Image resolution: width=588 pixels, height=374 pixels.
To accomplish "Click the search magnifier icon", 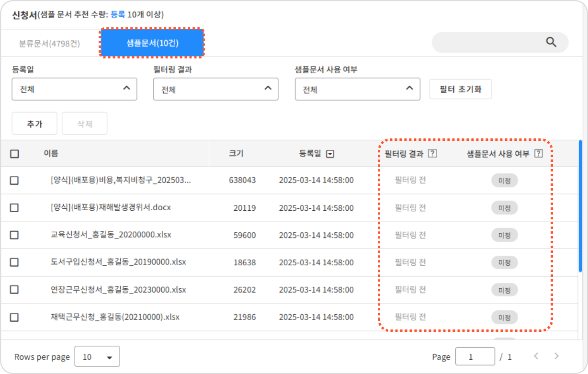I will pyautogui.click(x=551, y=42).
